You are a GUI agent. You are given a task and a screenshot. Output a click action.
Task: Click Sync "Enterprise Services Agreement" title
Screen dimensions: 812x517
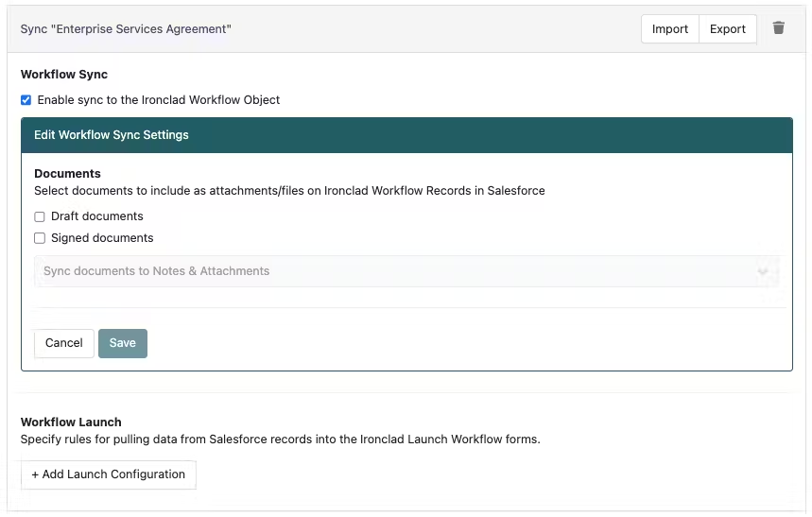point(126,29)
